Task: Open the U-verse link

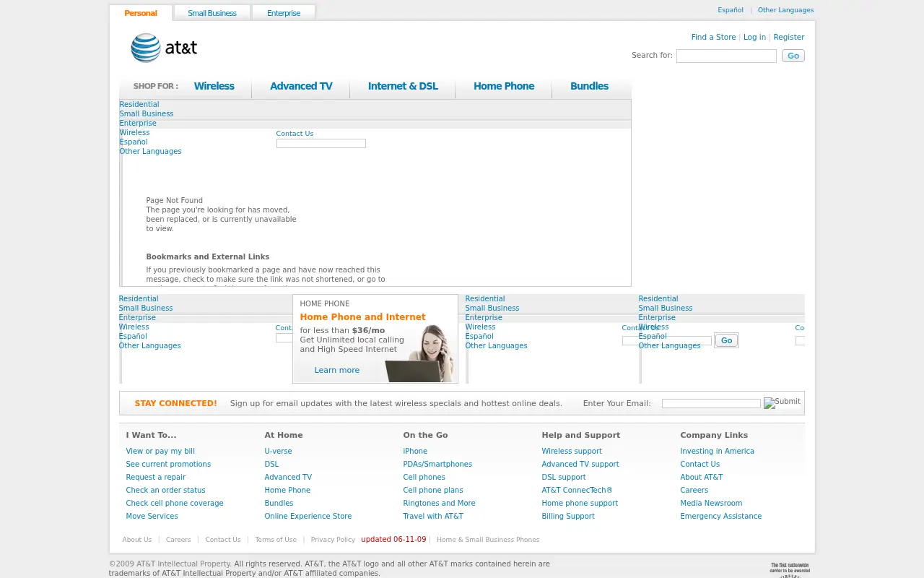Action: (x=278, y=451)
